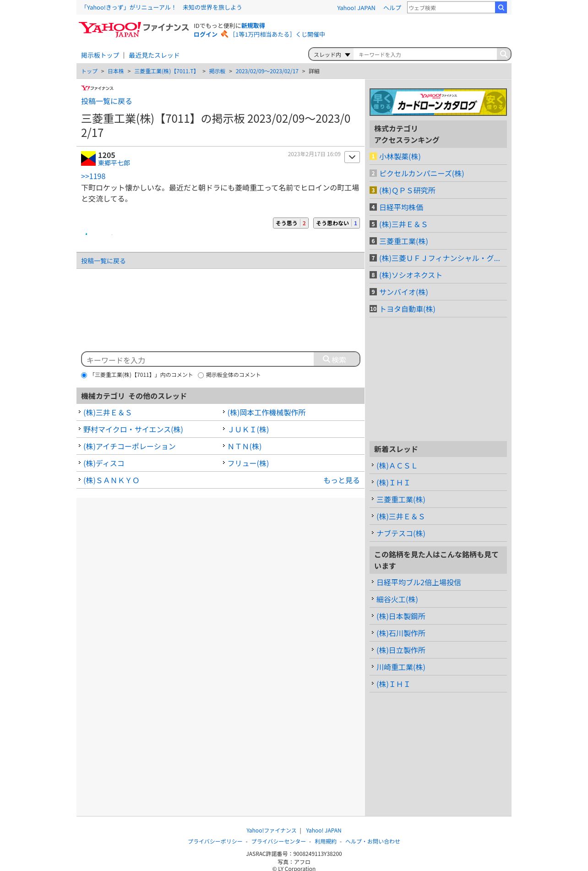The width and height of the screenshot is (588, 871).
Task: Open ＪＵＫＩ(株) thread
Action: 248,430
